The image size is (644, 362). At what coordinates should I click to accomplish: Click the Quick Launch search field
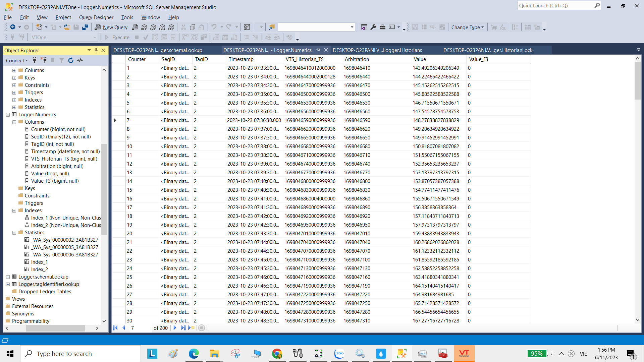(555, 6)
